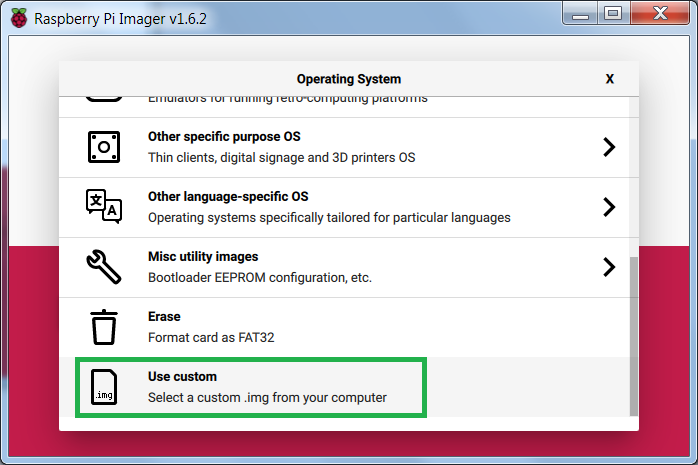Screen dimensions: 698x465
Task: Minimize the Raspberry Pi Imager window
Action: 580,13
